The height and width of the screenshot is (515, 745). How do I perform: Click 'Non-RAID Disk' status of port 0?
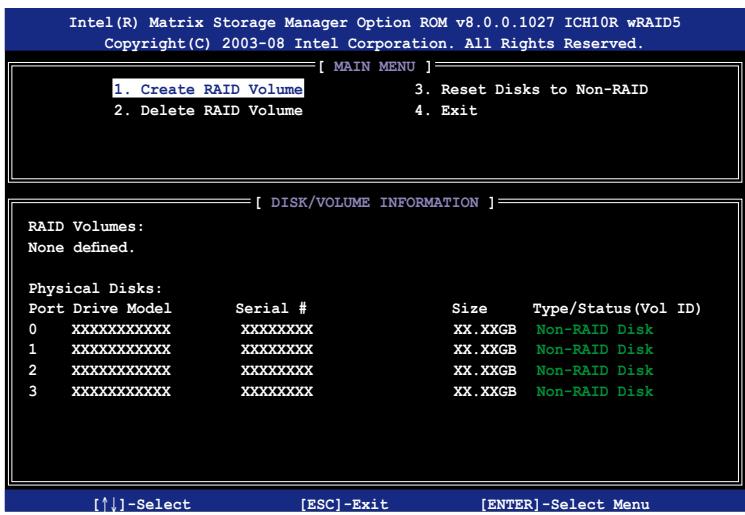(x=595, y=329)
